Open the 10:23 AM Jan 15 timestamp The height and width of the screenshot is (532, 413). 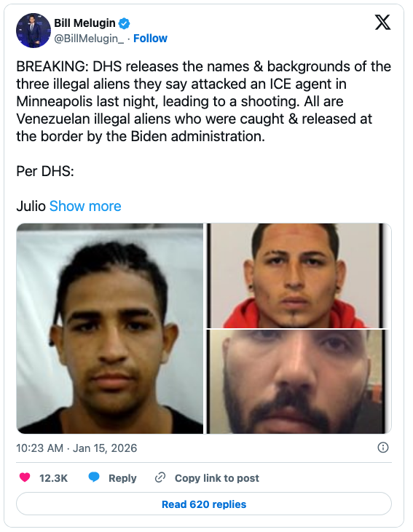(x=76, y=448)
